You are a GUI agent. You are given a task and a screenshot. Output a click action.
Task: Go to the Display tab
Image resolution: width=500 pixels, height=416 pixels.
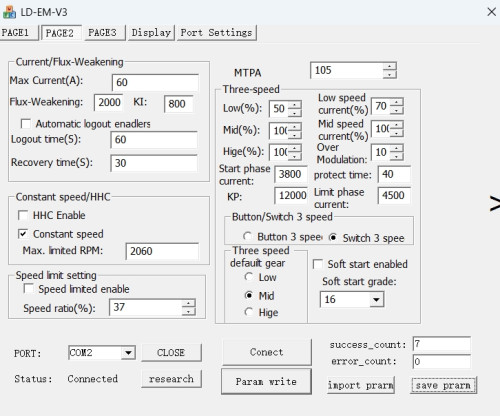tap(151, 33)
